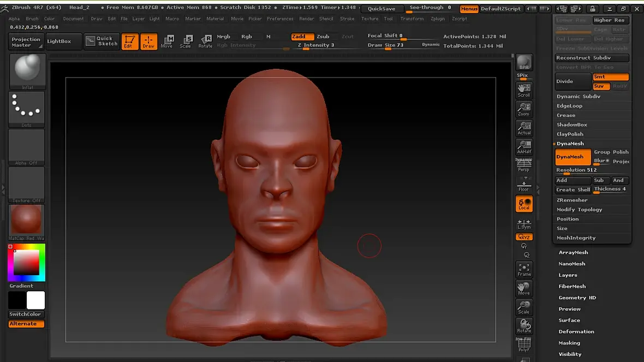This screenshot has width=644, height=362.
Task: Click the Zoom view icon
Action: pyautogui.click(x=524, y=109)
